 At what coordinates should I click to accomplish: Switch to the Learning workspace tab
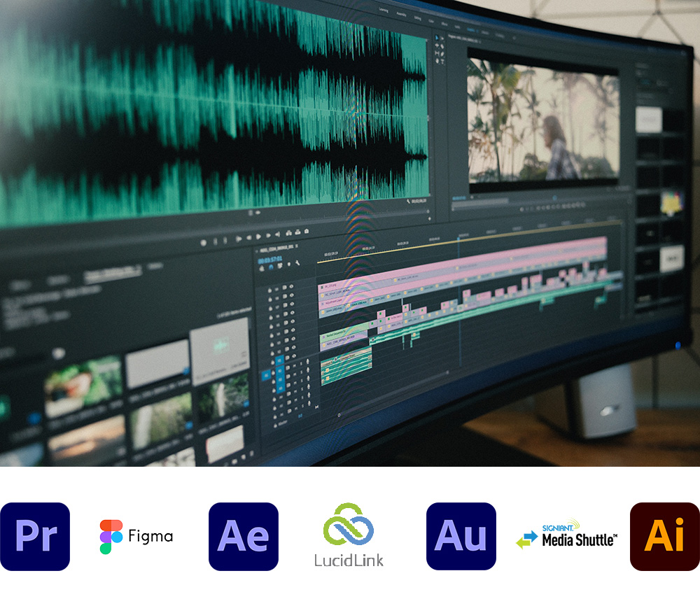(384, 10)
